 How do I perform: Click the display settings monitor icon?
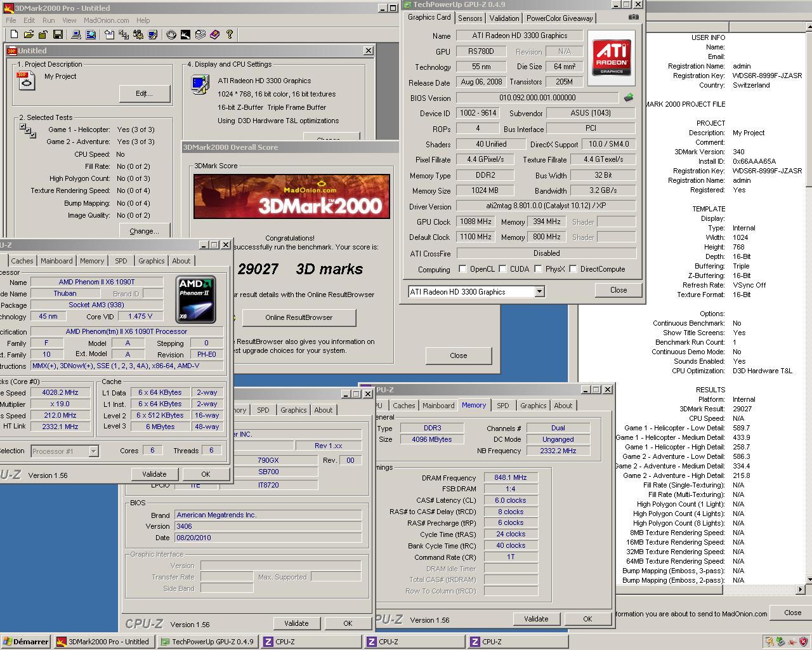pyautogui.click(x=200, y=84)
